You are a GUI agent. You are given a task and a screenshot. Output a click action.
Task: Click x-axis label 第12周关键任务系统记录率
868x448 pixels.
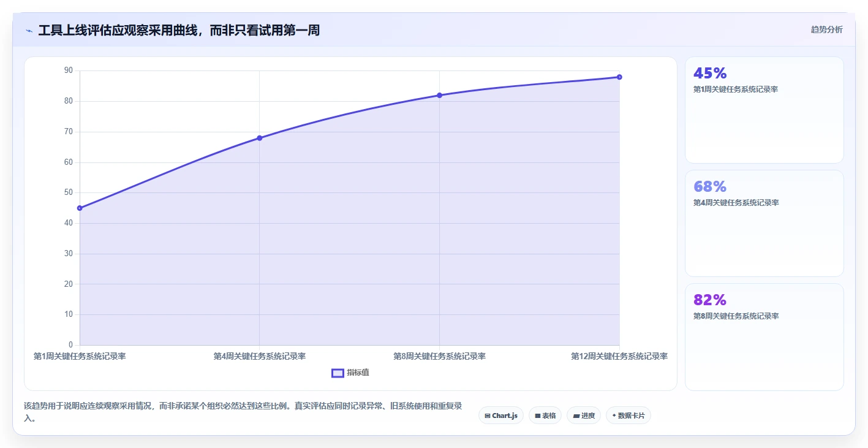coord(619,356)
